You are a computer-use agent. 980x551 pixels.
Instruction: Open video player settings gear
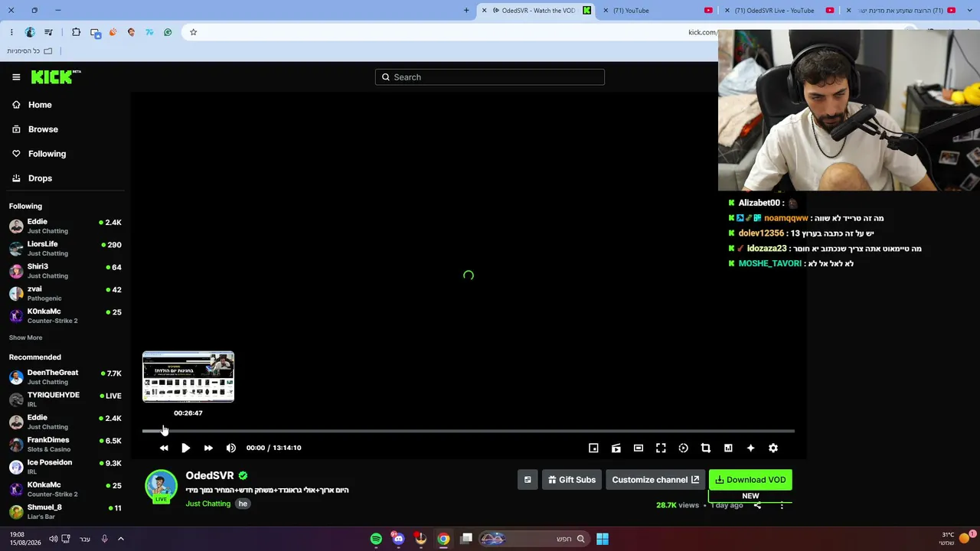(x=773, y=448)
